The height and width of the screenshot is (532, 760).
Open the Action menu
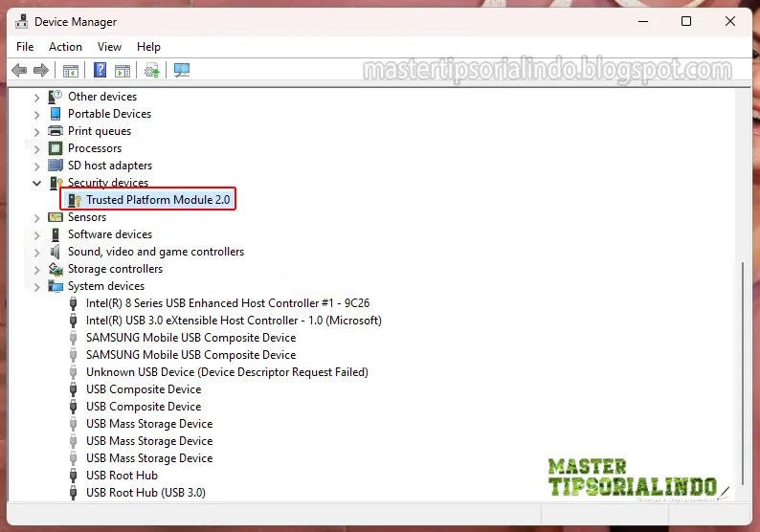coord(65,47)
